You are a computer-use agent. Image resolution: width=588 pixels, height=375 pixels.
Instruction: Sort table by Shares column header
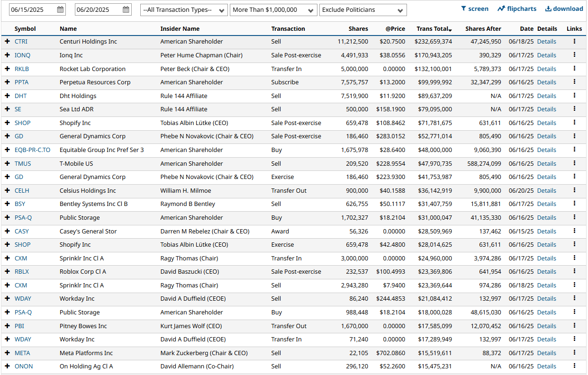click(358, 29)
